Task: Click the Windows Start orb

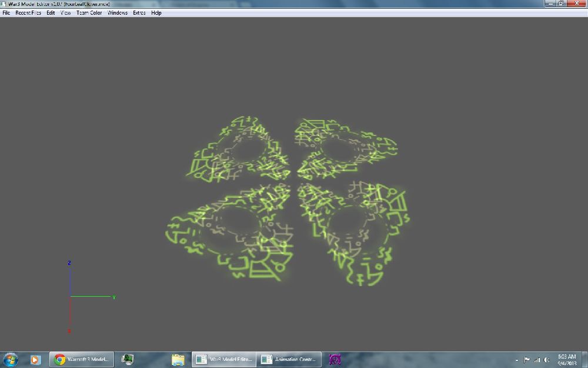Action: [10, 360]
